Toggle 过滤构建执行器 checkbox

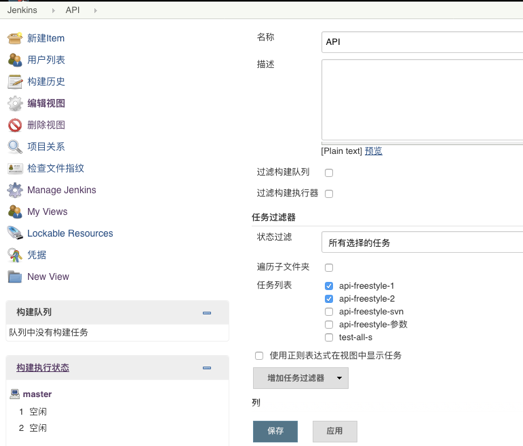(329, 194)
